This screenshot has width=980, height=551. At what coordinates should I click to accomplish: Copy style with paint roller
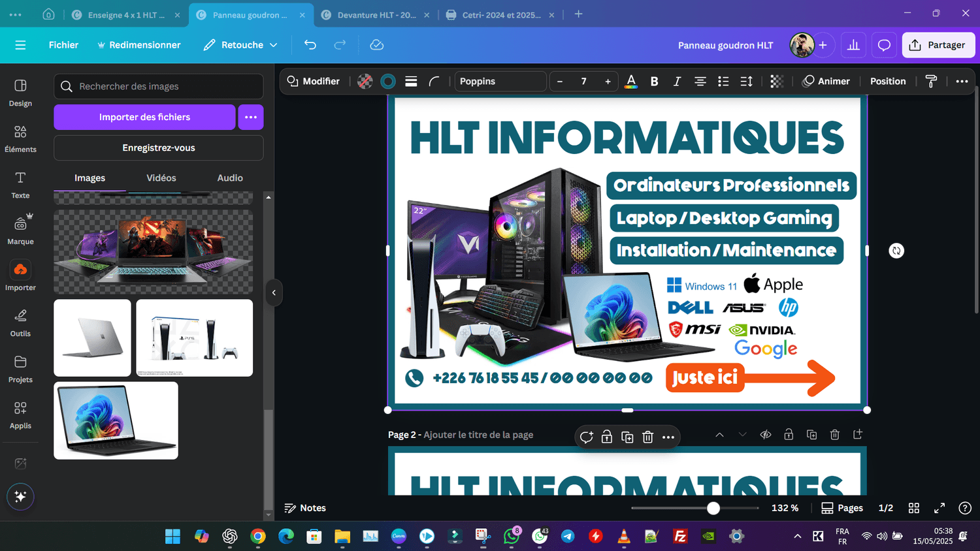(x=932, y=81)
